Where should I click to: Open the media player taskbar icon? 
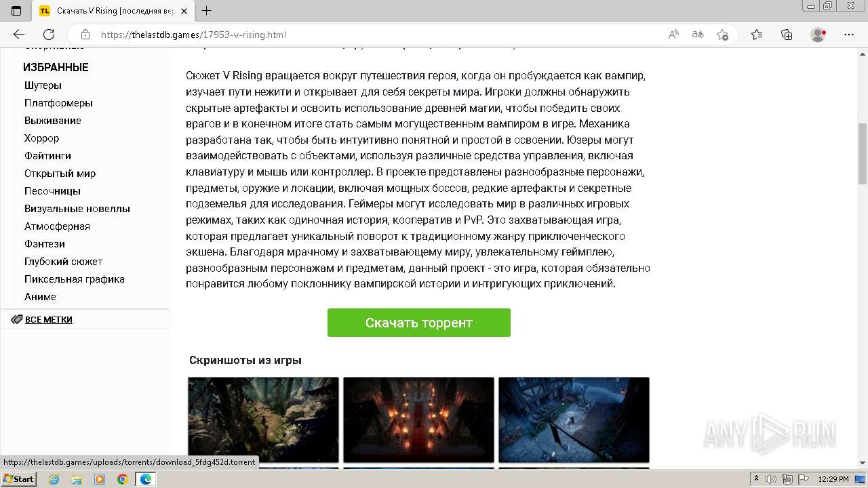click(x=100, y=479)
